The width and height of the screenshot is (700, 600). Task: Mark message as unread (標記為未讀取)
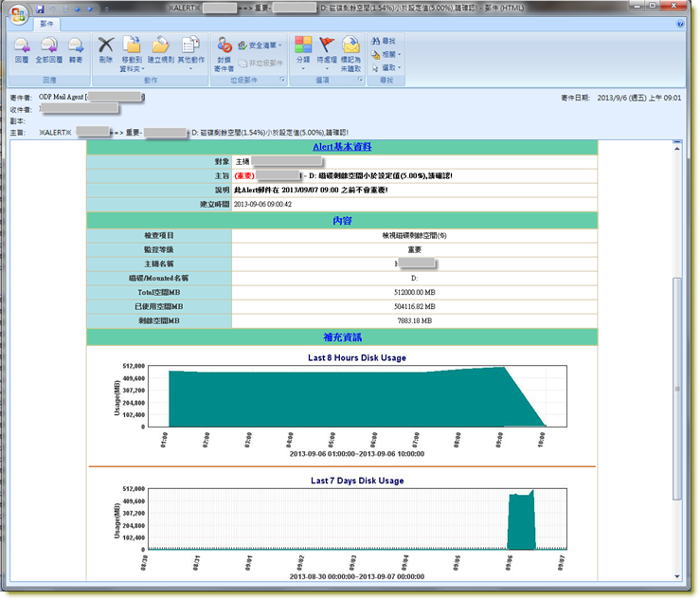350,55
